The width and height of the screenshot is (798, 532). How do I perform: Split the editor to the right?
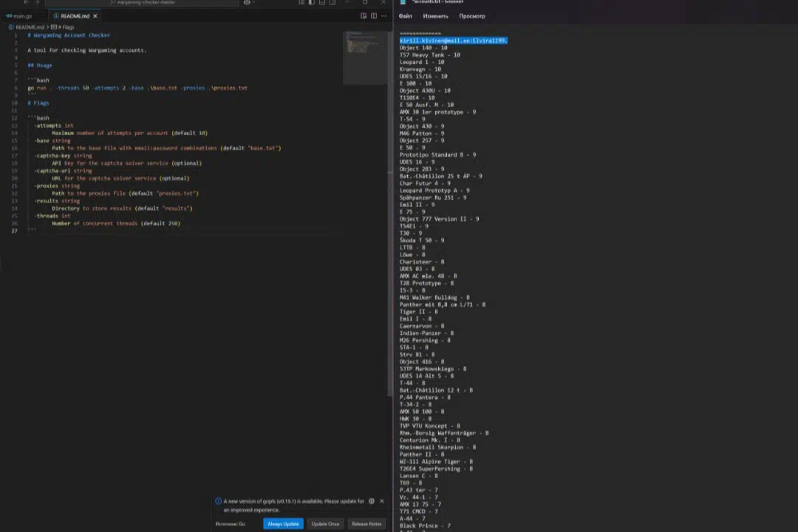374,16
